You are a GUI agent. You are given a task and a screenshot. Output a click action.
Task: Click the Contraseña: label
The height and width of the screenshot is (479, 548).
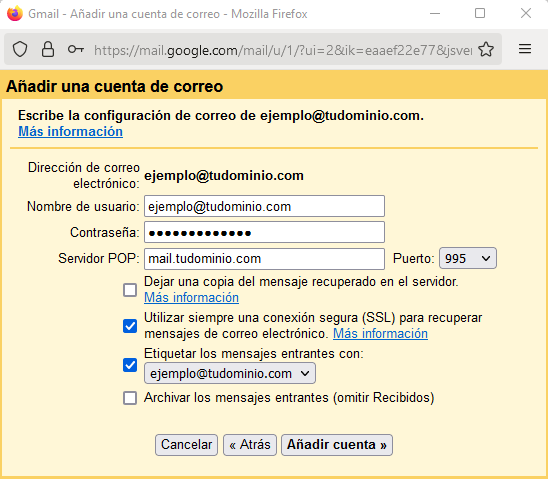tap(104, 232)
